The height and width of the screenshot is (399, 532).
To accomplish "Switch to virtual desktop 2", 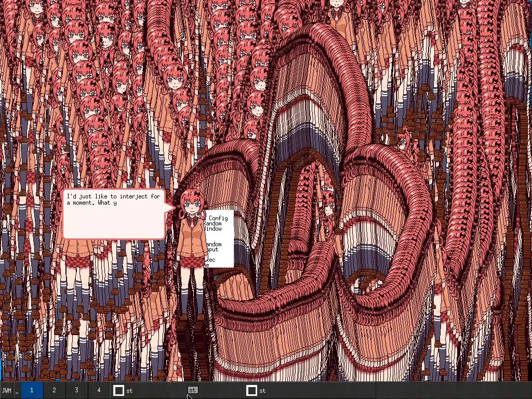I will [x=54, y=391].
